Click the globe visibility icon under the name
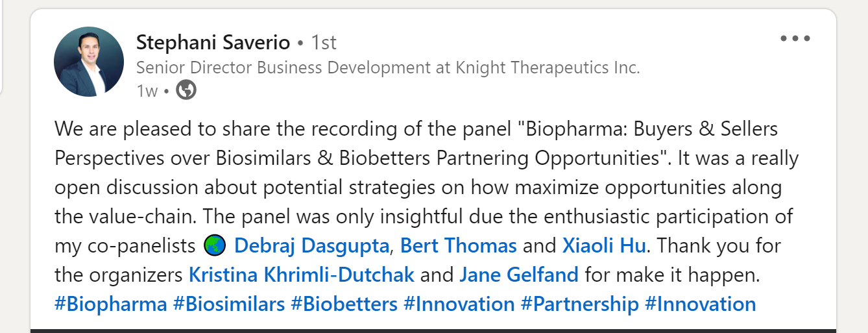The image size is (868, 333). [x=186, y=90]
